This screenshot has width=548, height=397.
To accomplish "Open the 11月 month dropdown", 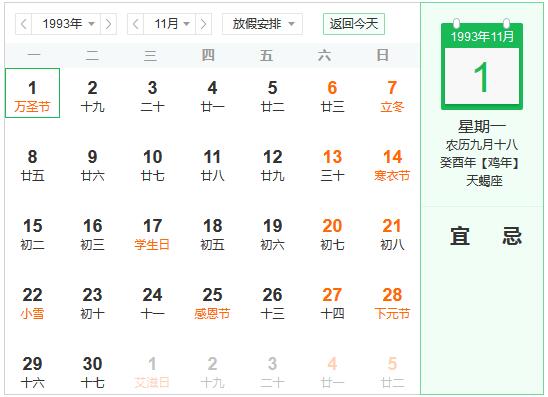I will click(x=170, y=24).
